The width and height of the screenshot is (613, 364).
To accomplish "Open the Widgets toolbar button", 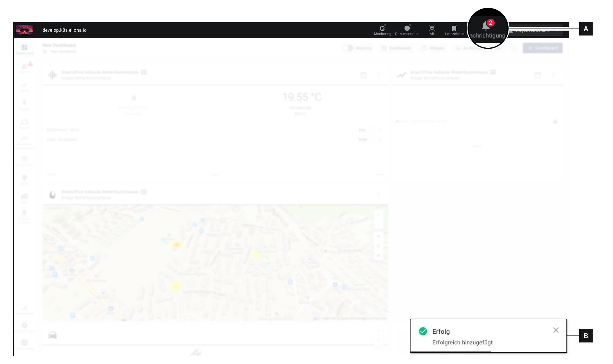I will [433, 48].
